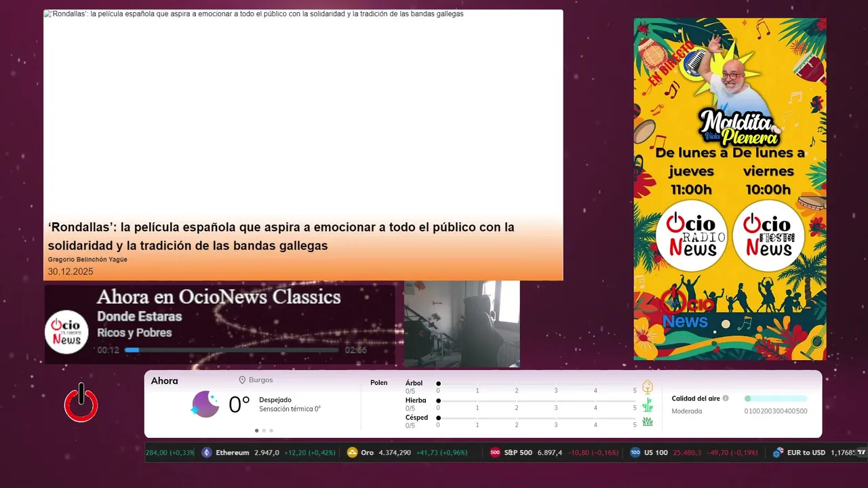
Task: Click Ethereum price 2.947,0
Action: pyautogui.click(x=267, y=453)
